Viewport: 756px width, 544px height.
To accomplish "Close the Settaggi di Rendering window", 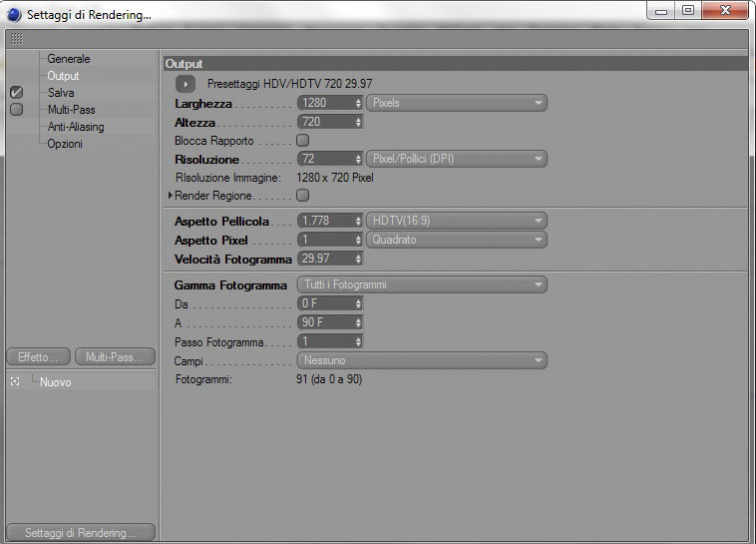I will coord(725,11).
